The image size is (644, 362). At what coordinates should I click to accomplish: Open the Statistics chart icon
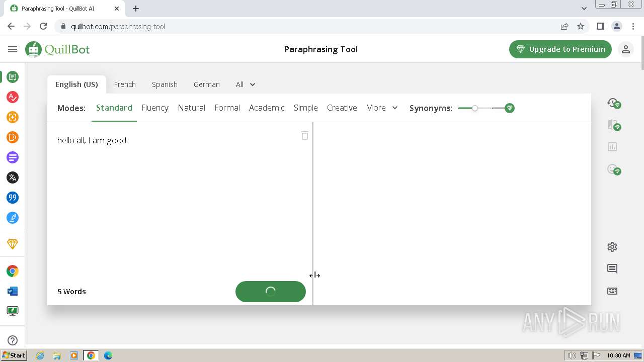click(612, 147)
